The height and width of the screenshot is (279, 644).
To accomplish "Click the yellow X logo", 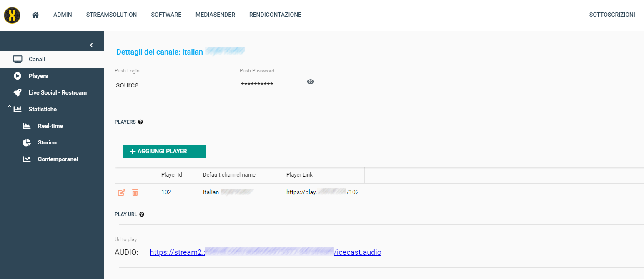I will [12, 15].
